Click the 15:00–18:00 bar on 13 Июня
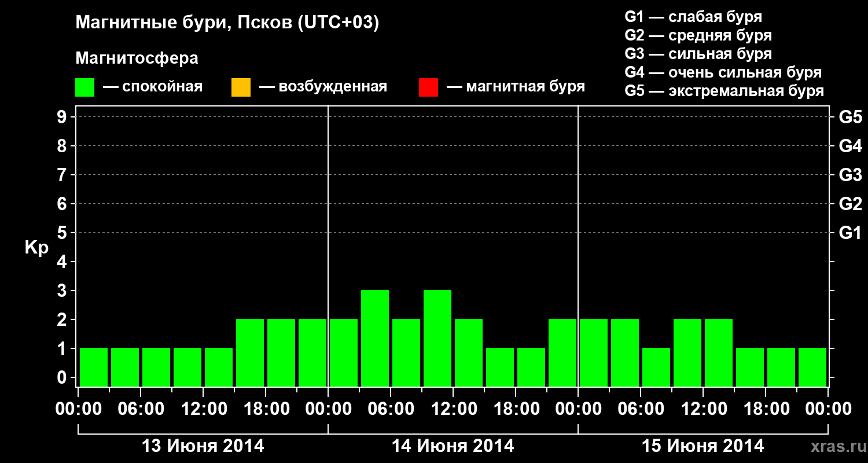 click(250, 353)
